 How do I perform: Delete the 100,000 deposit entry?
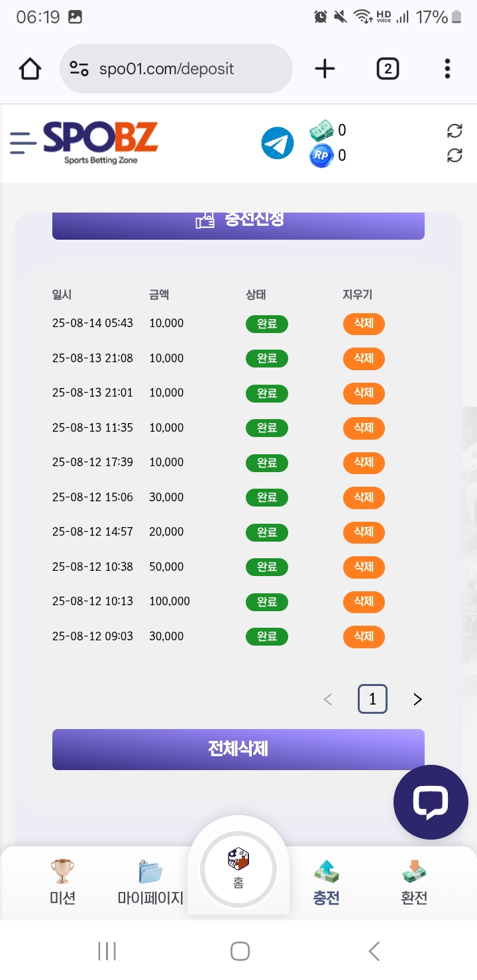coord(364,602)
